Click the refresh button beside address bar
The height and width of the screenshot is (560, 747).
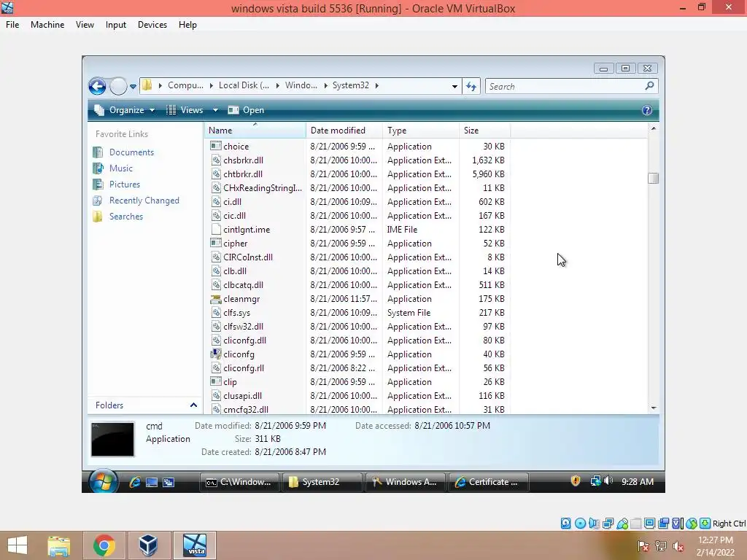(x=471, y=86)
